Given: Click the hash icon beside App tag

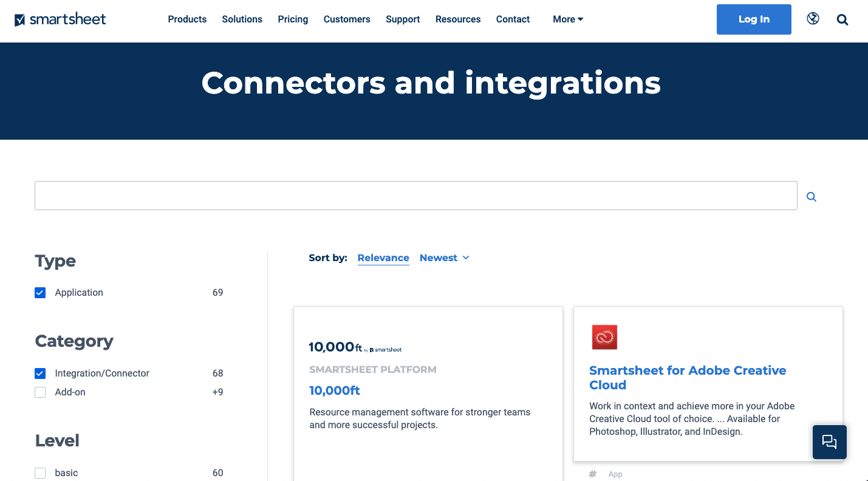Looking at the screenshot, I should point(593,474).
